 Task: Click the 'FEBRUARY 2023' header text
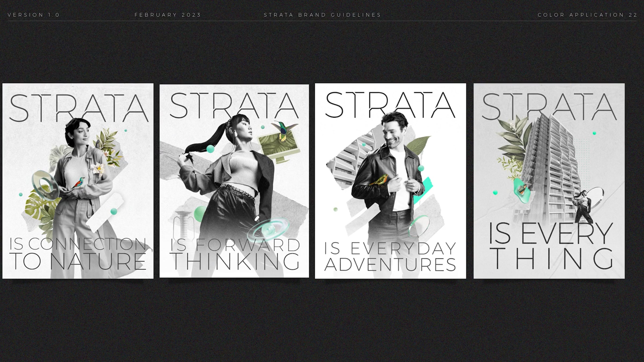(168, 15)
